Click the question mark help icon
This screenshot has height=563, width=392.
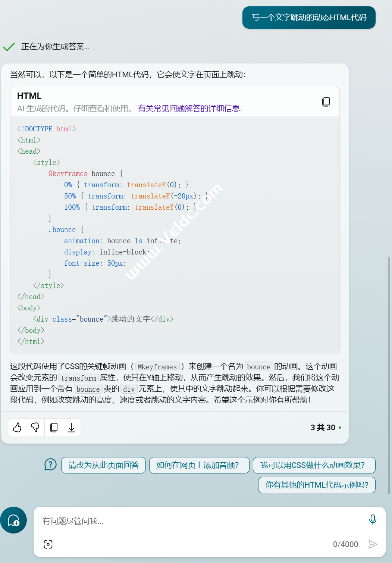50,465
